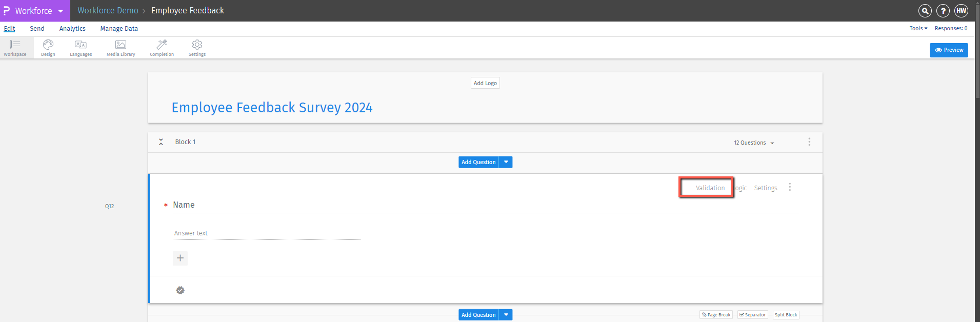
Task: Click the Preview button
Action: [949, 50]
